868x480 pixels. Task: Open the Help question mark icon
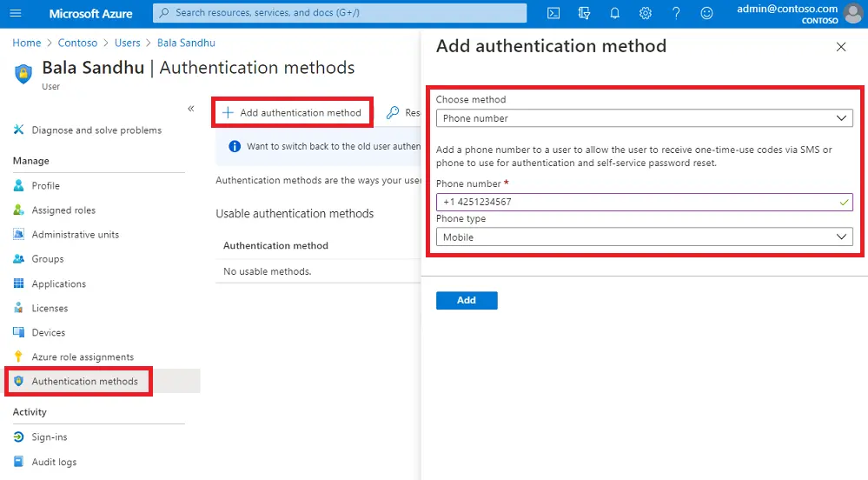[676, 13]
